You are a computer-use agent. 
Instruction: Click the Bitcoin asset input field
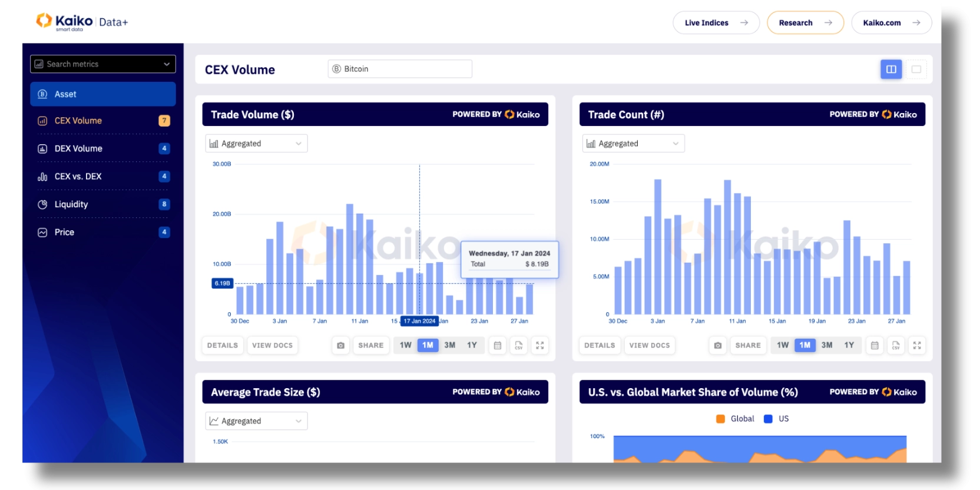tap(400, 69)
